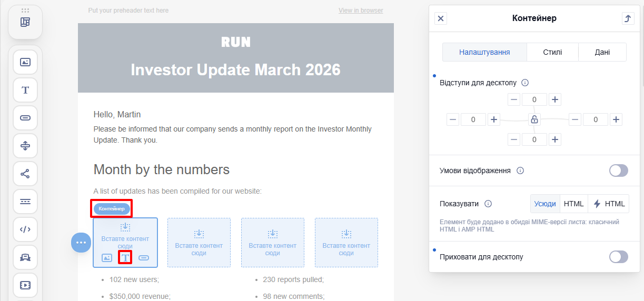Open the modules layout icon at sidebar top

click(x=25, y=22)
